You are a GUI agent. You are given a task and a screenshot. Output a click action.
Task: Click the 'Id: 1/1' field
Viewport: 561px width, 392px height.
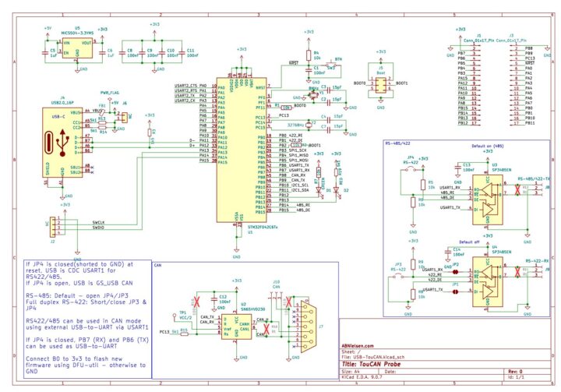click(x=516, y=377)
